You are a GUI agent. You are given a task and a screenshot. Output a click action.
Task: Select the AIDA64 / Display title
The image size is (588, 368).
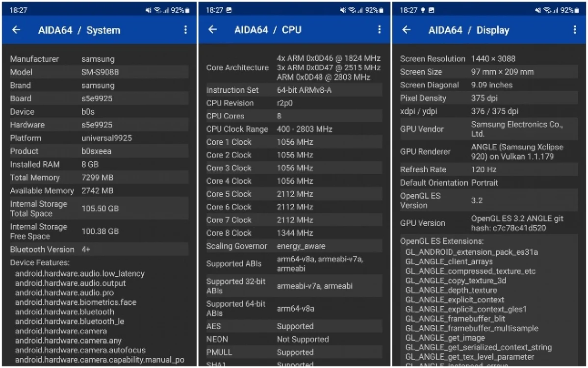469,30
